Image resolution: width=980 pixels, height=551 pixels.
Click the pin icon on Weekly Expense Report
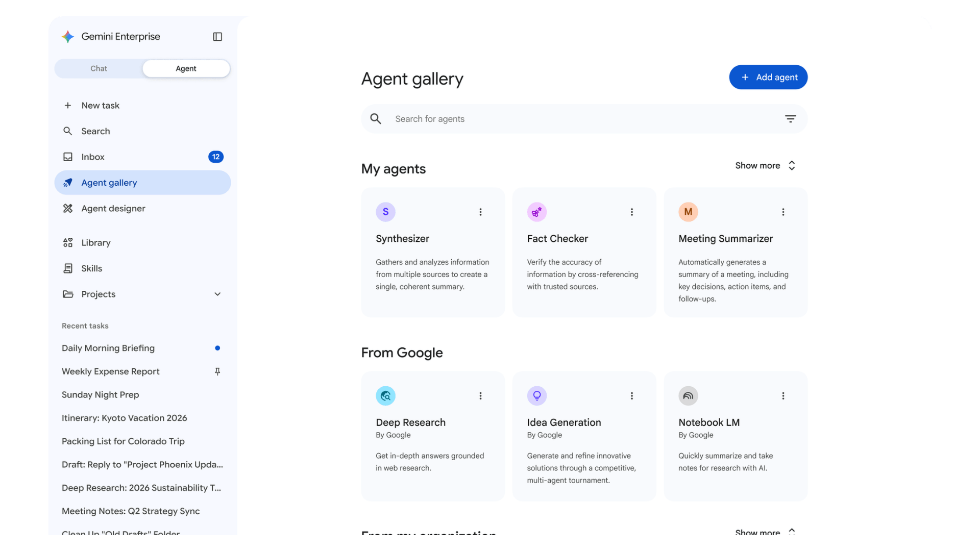point(217,371)
